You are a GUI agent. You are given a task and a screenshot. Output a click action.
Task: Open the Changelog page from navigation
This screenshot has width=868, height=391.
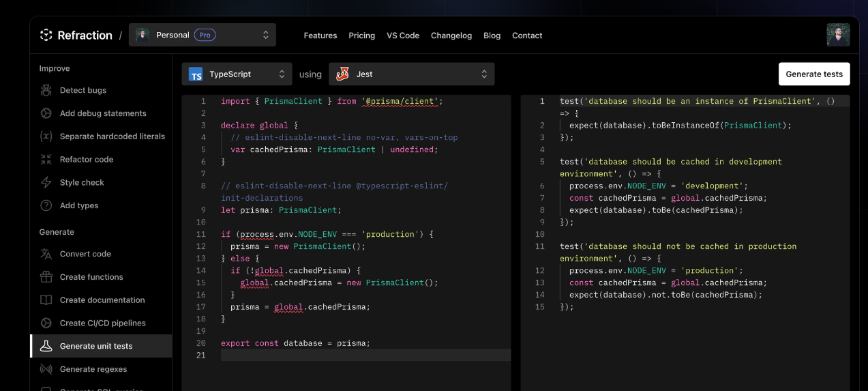[x=451, y=35]
